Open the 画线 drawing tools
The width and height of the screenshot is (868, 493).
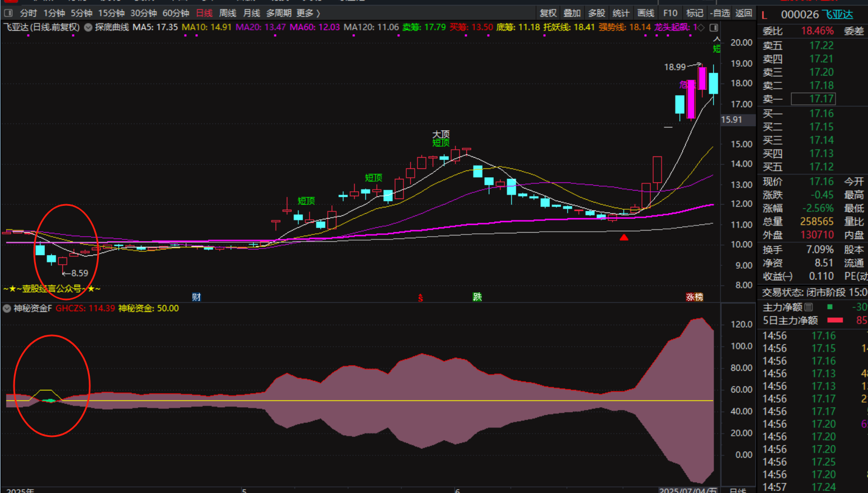[646, 13]
